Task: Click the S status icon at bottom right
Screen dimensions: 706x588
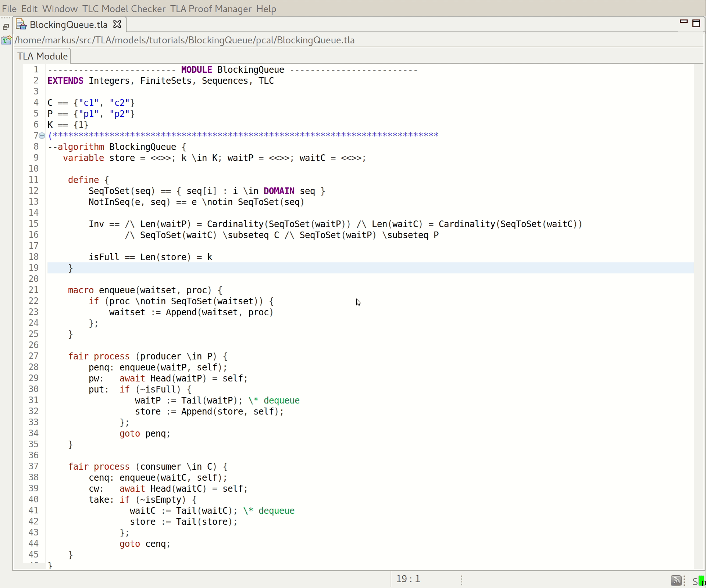Action: click(695, 581)
